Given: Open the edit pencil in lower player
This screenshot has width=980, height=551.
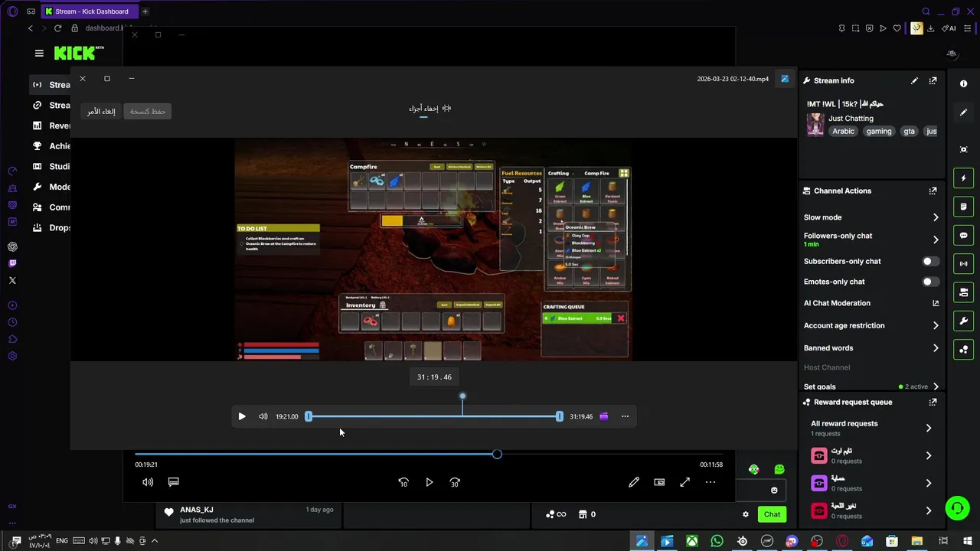Looking at the screenshot, I should tap(634, 482).
